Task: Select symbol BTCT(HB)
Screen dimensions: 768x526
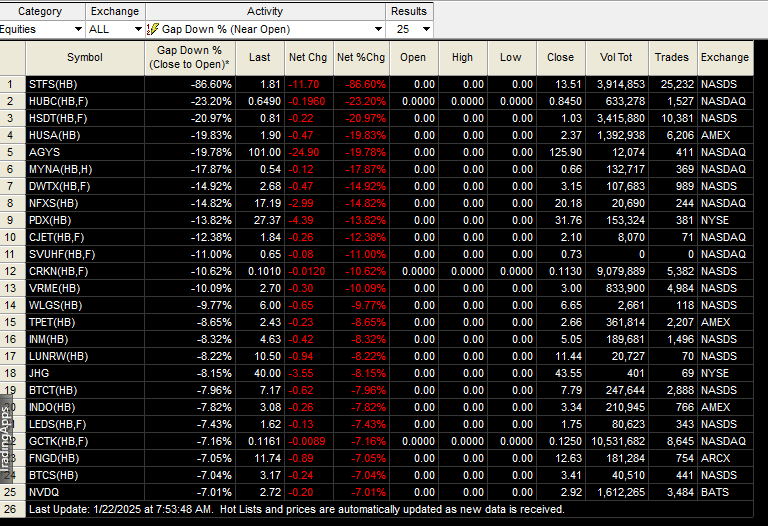Action: [x=53, y=390]
